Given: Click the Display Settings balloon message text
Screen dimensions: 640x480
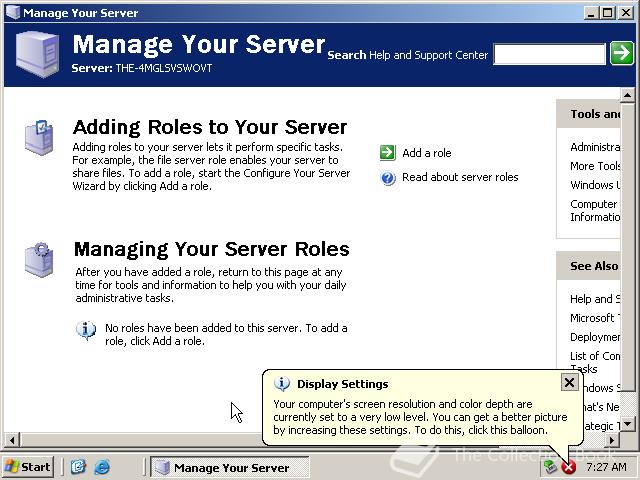Looking at the screenshot, I should click(x=420, y=417).
